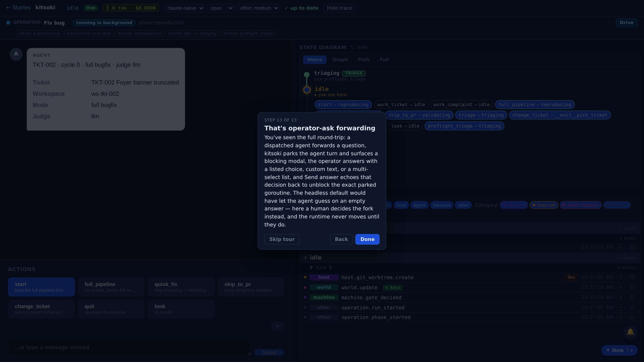The image size is (644, 362).
Task: Toggle the host-call category filter
Action: click(544, 205)
